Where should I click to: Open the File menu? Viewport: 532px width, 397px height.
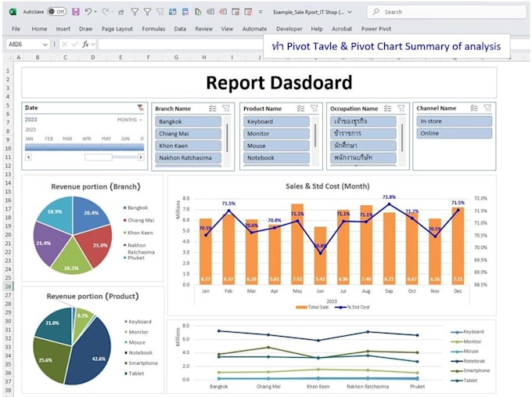coord(16,29)
